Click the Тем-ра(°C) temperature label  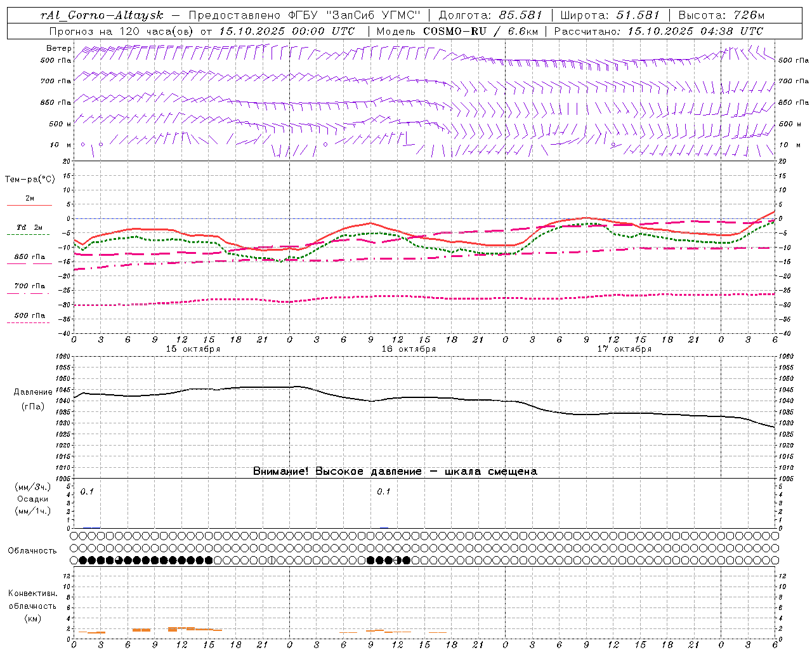tap(30, 180)
